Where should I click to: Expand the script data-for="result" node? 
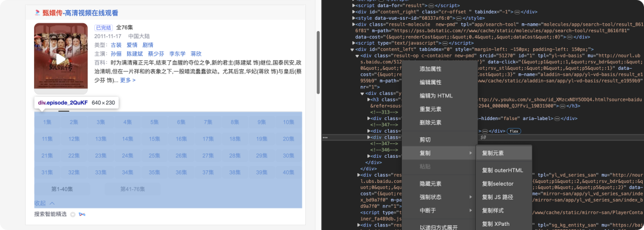[x=354, y=5]
